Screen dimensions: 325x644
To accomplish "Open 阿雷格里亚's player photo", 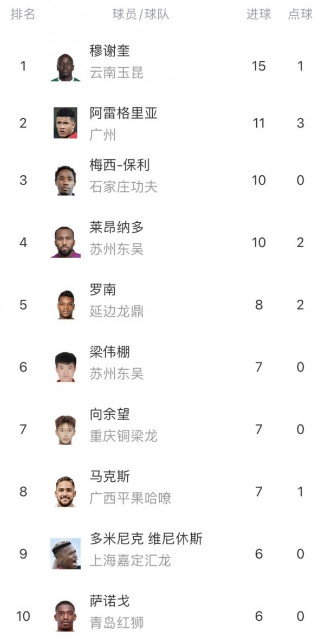I will (x=66, y=123).
